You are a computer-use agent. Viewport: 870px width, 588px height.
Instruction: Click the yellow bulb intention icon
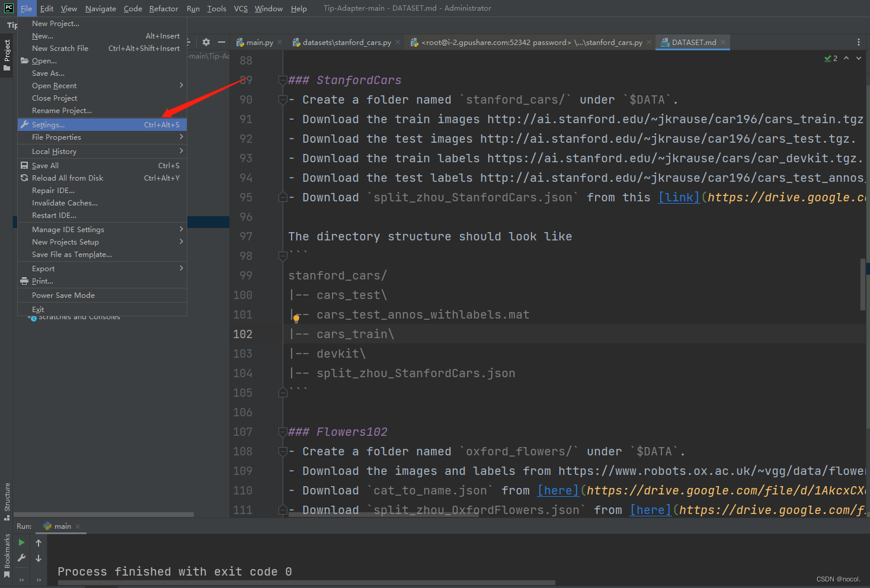(x=296, y=318)
